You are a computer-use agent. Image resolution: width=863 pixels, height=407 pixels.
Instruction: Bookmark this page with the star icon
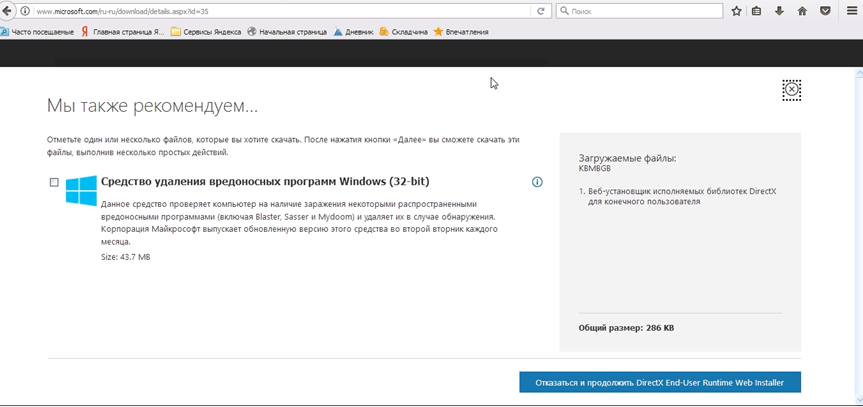(x=737, y=11)
